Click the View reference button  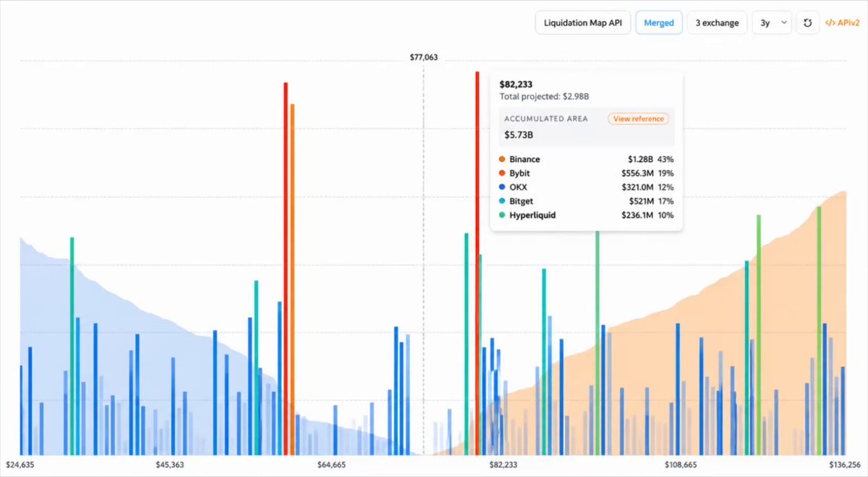(x=638, y=119)
